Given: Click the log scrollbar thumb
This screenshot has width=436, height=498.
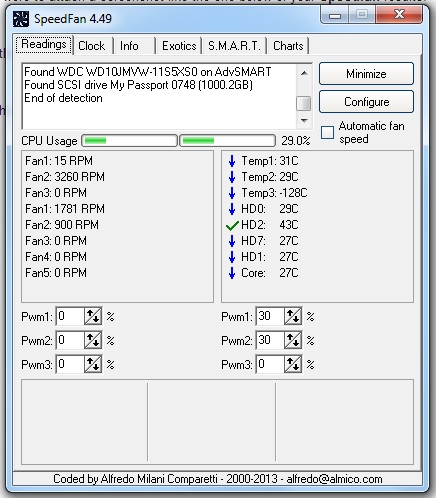Looking at the screenshot, I should [304, 103].
